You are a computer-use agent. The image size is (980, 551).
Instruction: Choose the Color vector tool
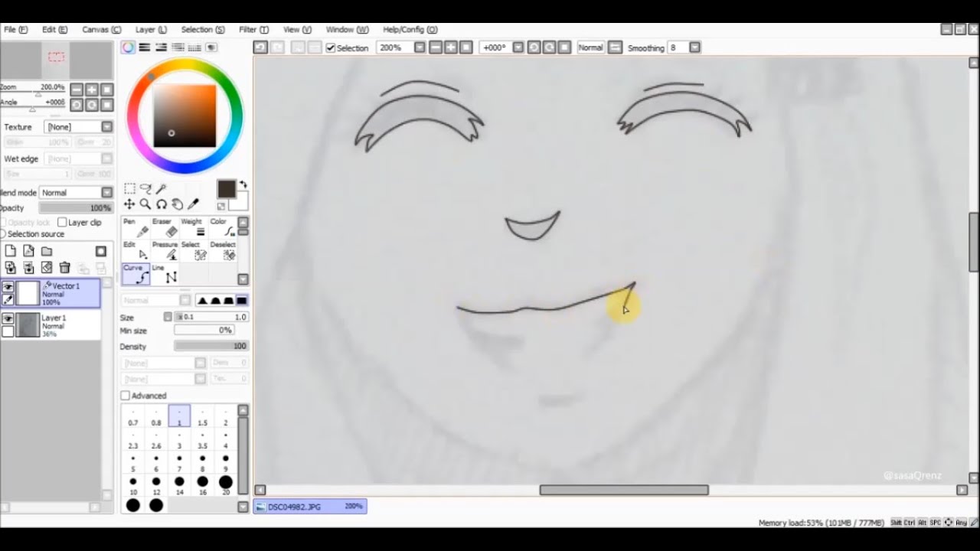click(222, 227)
